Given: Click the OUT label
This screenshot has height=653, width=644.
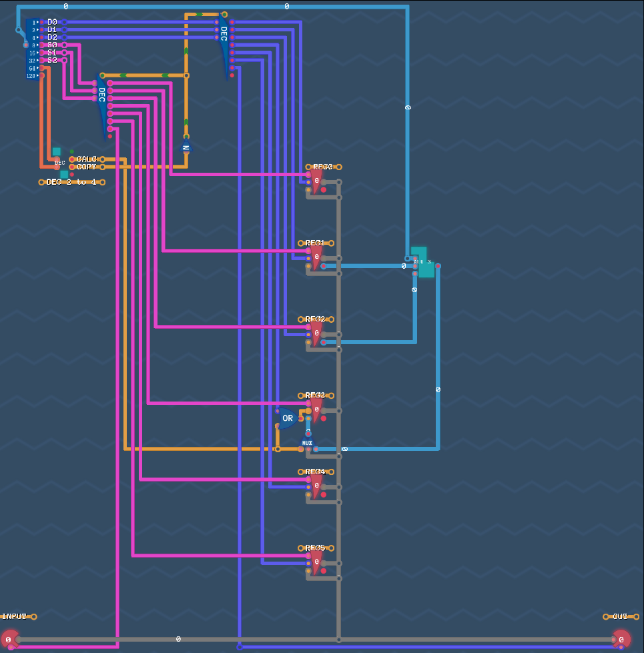Looking at the screenshot, I should point(620,617).
